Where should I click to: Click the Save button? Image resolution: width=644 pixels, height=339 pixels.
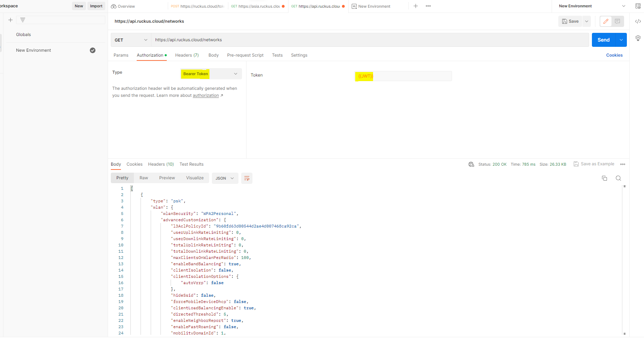[x=570, y=21]
